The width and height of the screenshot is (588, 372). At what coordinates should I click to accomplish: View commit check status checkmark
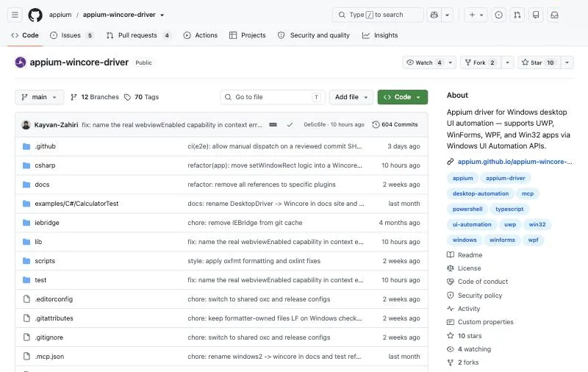click(x=290, y=124)
